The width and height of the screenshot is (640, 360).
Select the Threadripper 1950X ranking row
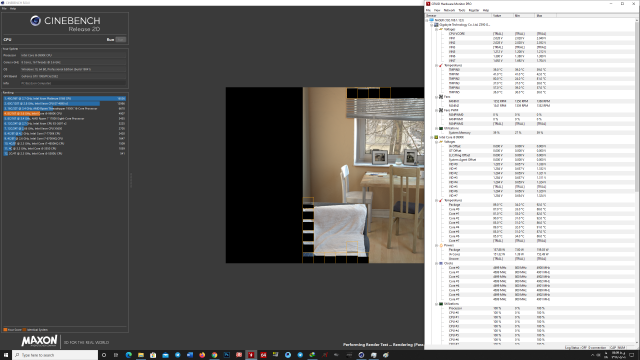click(64, 109)
